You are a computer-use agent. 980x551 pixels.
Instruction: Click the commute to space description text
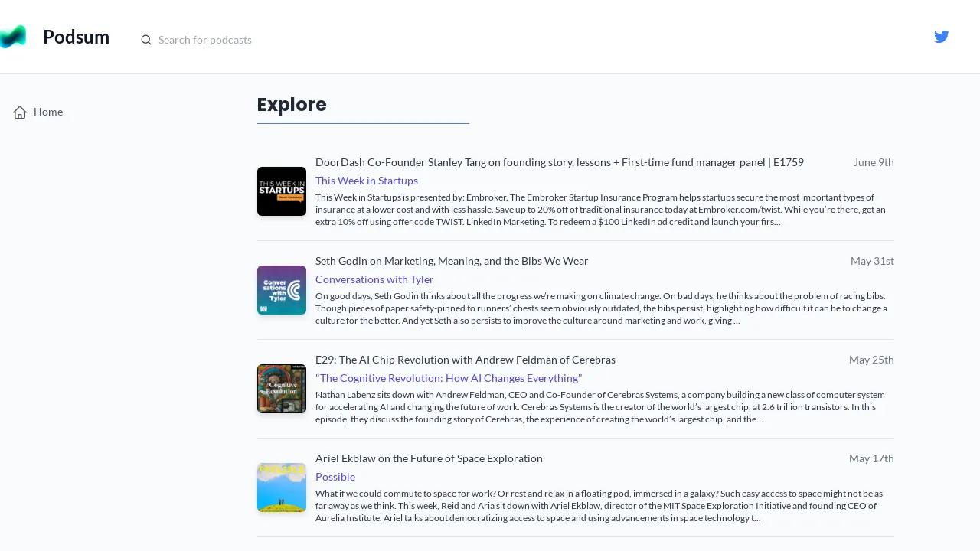point(599,506)
